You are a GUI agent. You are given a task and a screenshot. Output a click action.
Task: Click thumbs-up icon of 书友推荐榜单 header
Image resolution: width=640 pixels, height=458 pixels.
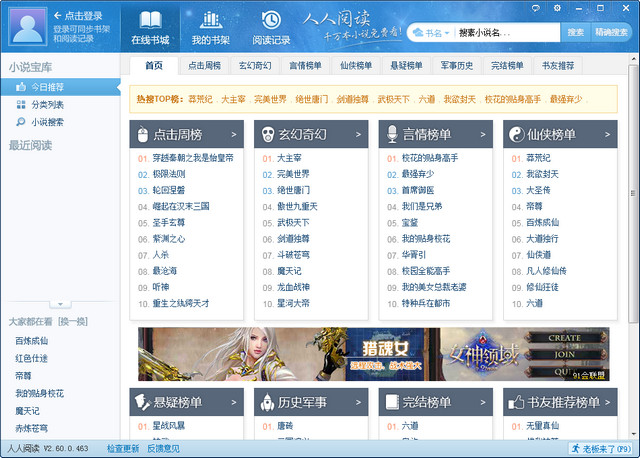click(516, 402)
